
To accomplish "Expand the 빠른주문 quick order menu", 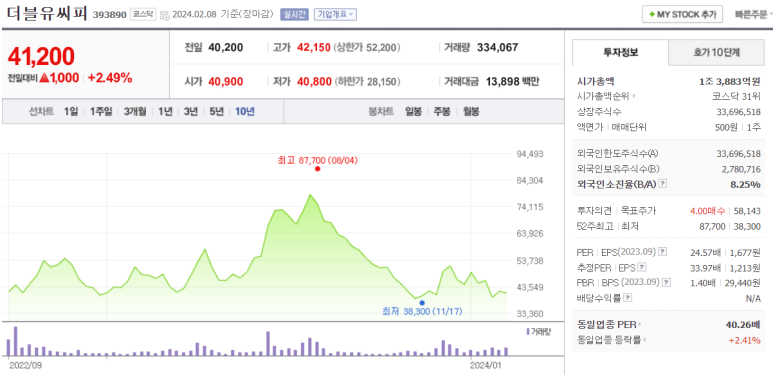I will click(x=753, y=14).
